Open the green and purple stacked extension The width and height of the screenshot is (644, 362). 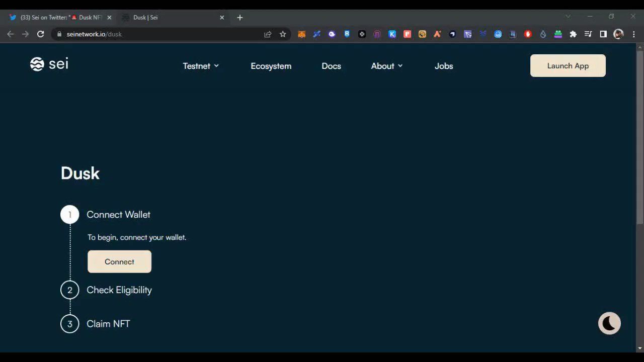(x=558, y=34)
